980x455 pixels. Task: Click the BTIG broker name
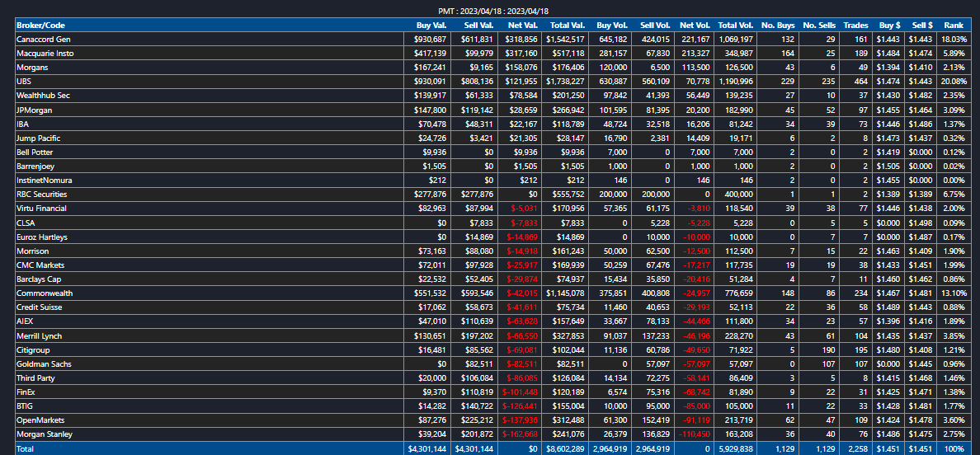[25, 406]
